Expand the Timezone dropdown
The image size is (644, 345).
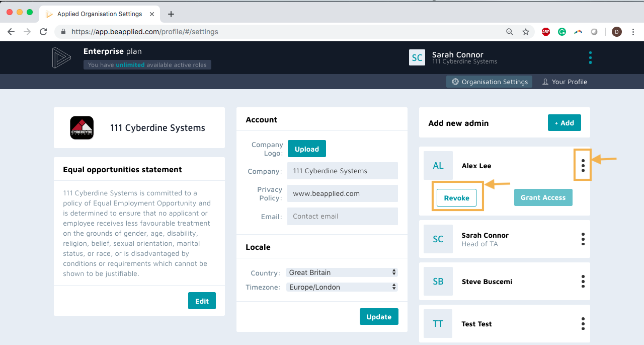[x=342, y=287]
